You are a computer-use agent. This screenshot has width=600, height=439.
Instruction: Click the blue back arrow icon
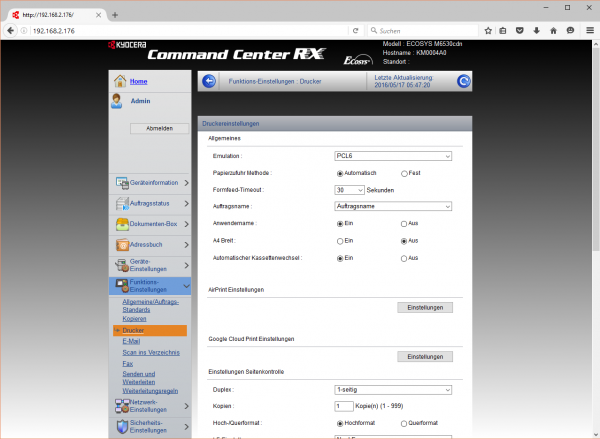pos(208,81)
